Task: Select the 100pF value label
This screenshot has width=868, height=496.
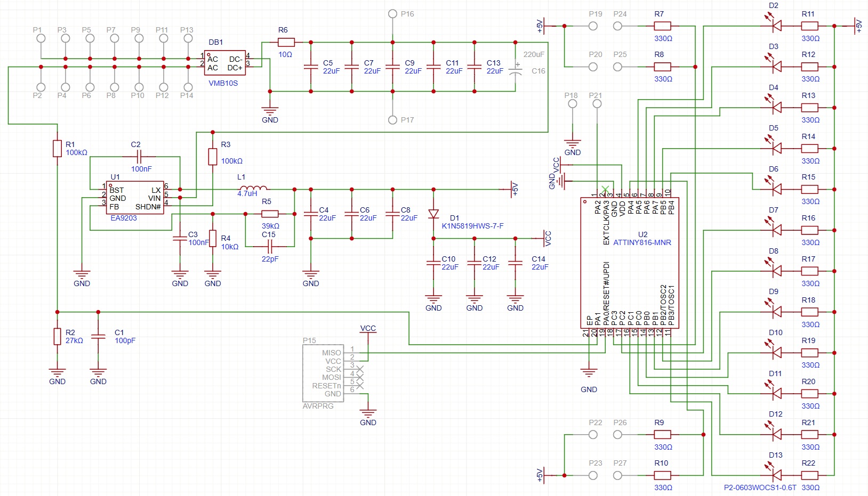Action: [125, 340]
